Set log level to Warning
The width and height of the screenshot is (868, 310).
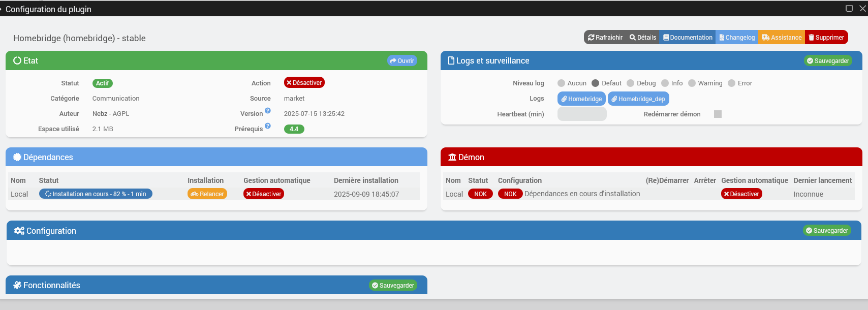coord(692,83)
